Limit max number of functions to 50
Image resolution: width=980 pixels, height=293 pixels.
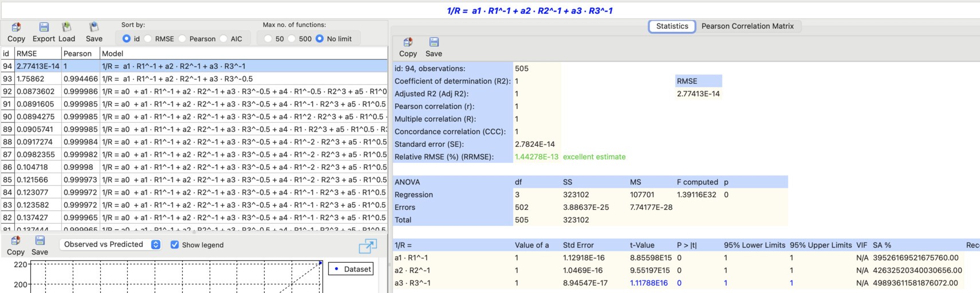point(268,39)
